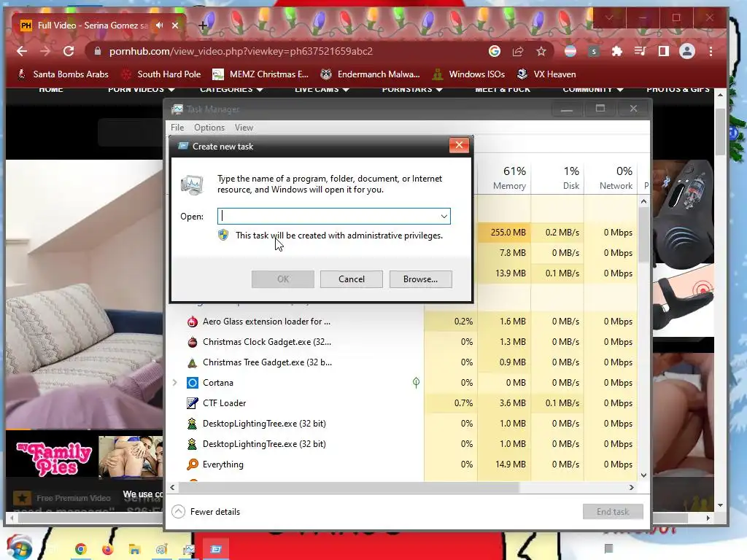Click the Everything process magnifier icon

(192, 464)
